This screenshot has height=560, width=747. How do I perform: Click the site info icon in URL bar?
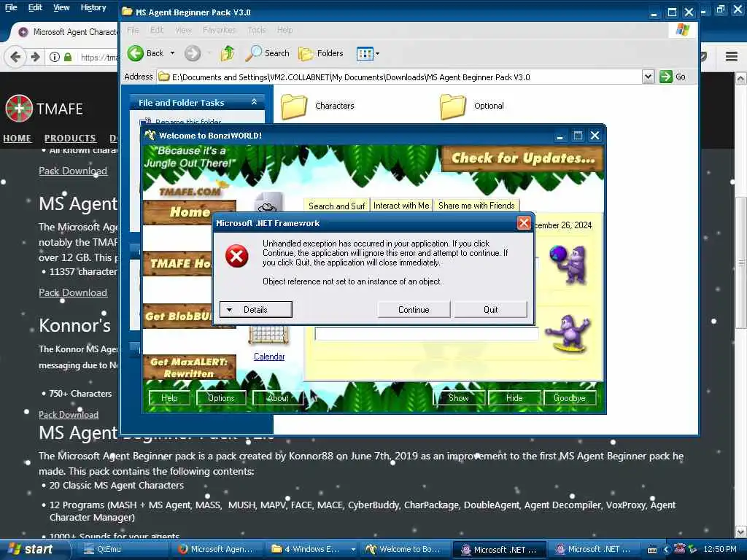point(54,57)
